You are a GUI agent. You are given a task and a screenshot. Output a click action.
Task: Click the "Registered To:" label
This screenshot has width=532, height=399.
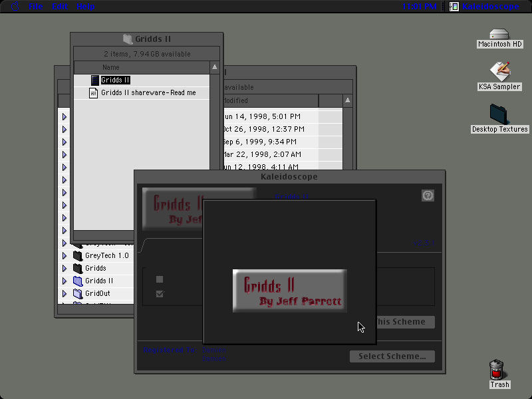(170, 350)
